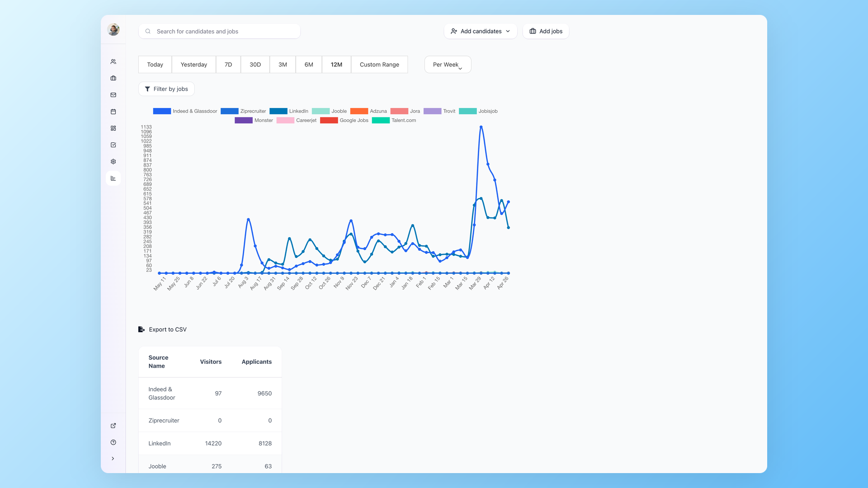Select the 30D range tab
868x488 pixels.
(255, 65)
